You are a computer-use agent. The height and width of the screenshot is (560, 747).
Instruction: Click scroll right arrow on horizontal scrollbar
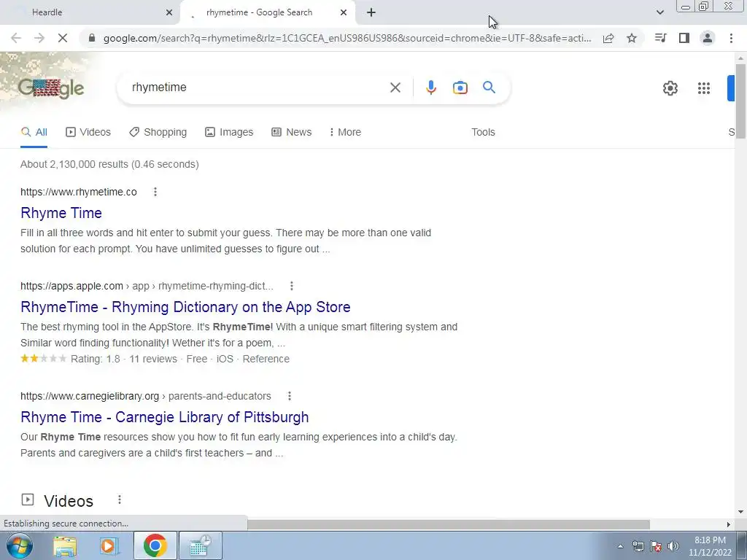pyautogui.click(x=729, y=524)
